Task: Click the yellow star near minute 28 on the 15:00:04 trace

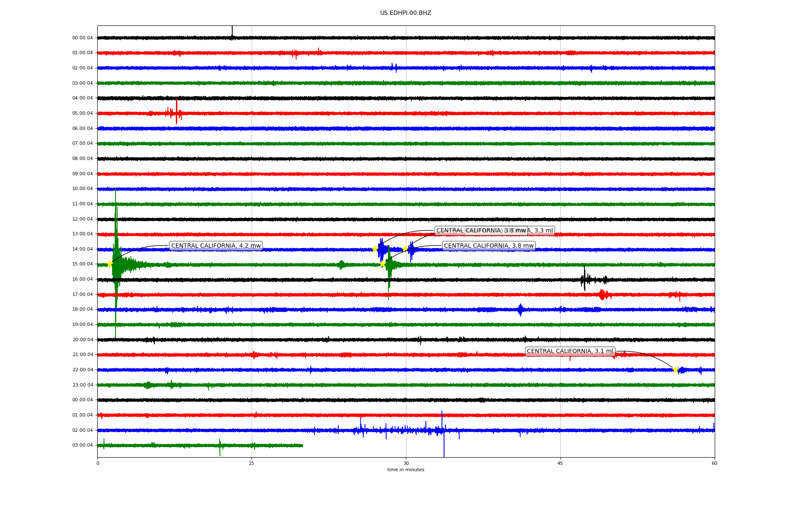Action: click(x=382, y=264)
